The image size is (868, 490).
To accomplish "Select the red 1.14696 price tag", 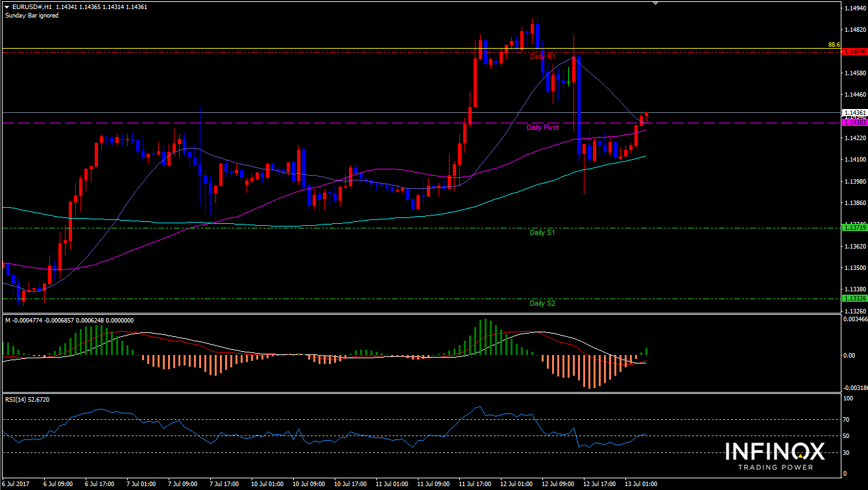I will point(853,51).
